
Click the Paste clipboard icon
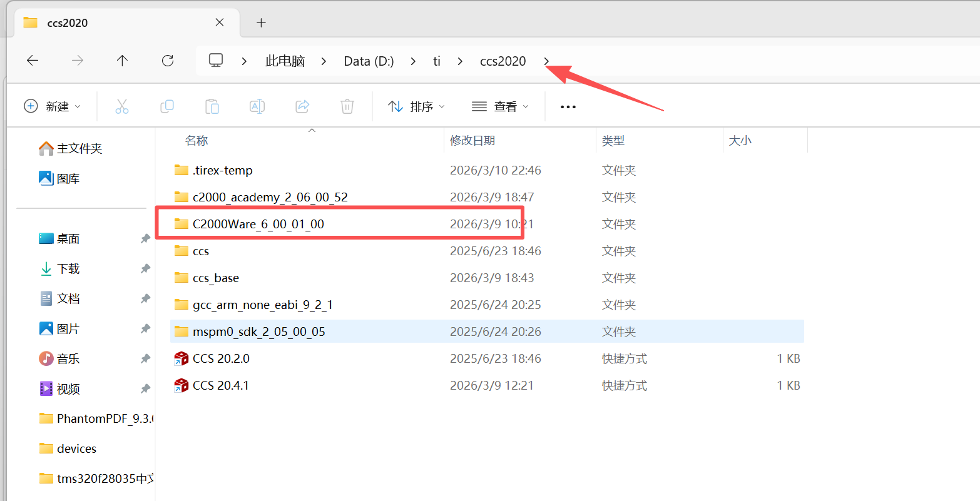[x=212, y=106]
